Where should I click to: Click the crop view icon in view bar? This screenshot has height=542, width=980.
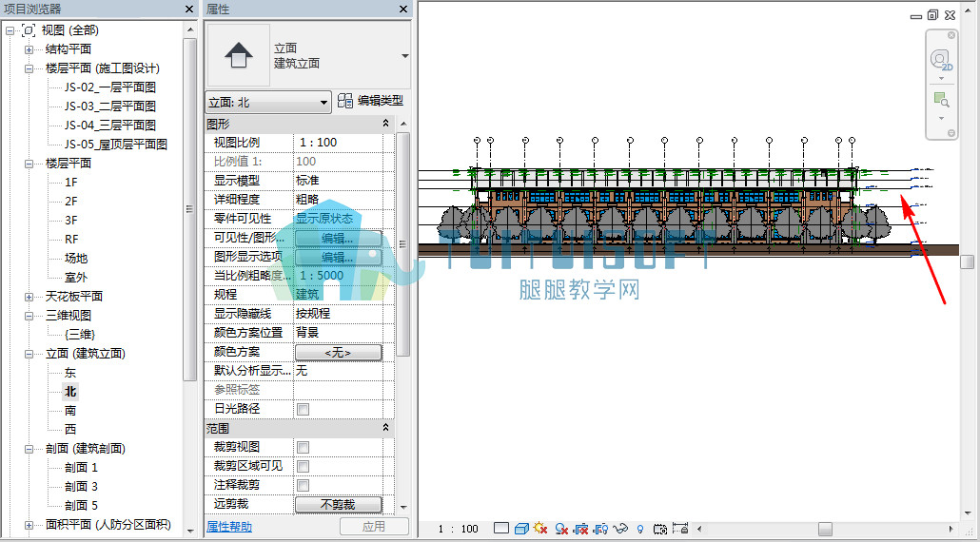coord(580,529)
